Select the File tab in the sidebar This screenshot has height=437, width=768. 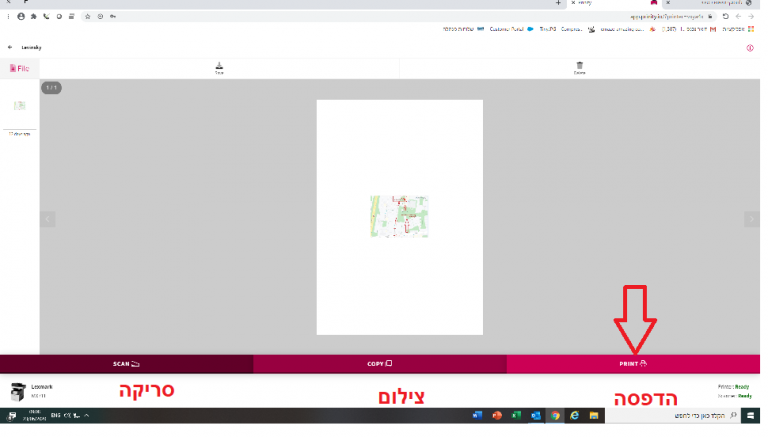click(x=20, y=69)
